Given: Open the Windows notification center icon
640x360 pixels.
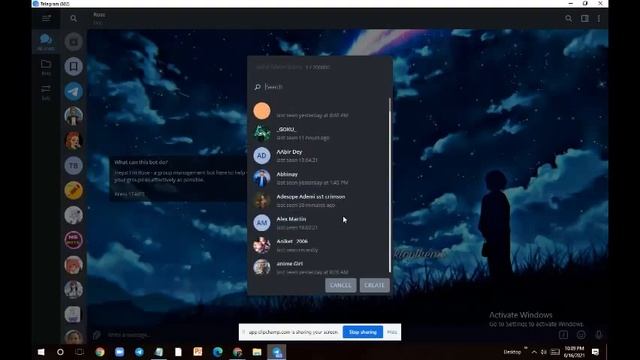Looking at the screenshot, I should coord(596,352).
